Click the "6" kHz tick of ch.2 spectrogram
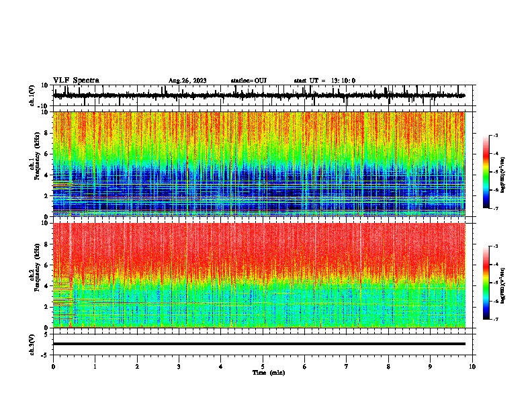Screen dimensions: 532x411 47,265
